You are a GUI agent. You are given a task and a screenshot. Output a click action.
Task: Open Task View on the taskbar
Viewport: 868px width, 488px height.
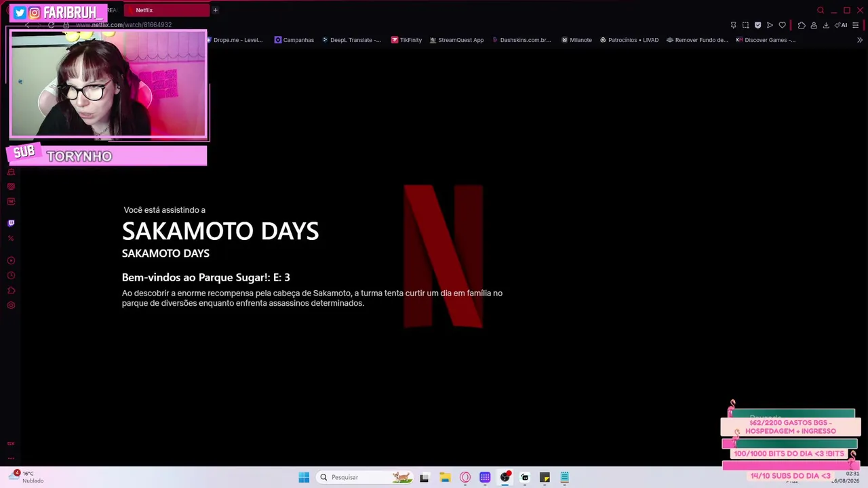[425, 477]
